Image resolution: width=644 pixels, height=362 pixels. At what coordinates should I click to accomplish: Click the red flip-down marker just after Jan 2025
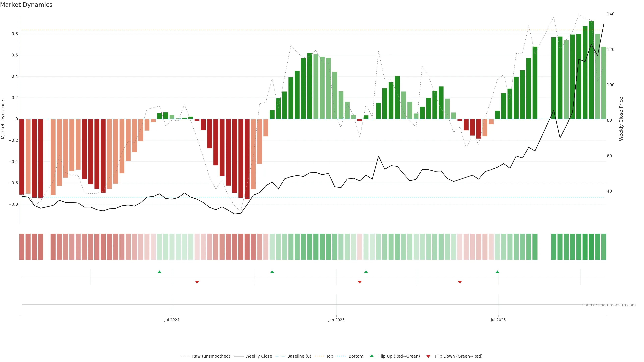(x=360, y=282)
